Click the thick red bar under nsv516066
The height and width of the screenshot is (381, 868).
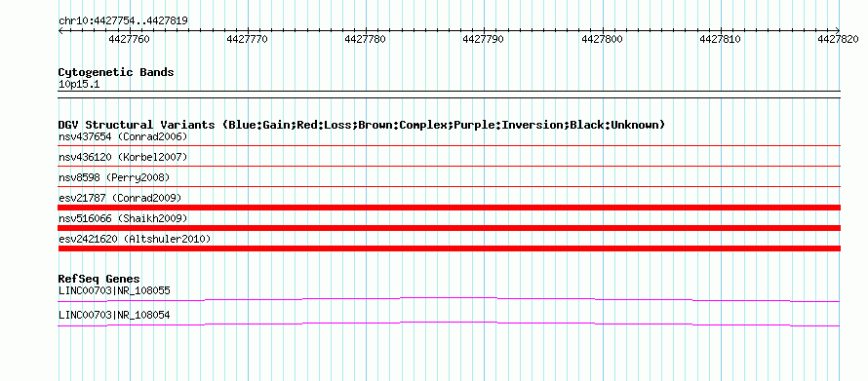point(449,228)
